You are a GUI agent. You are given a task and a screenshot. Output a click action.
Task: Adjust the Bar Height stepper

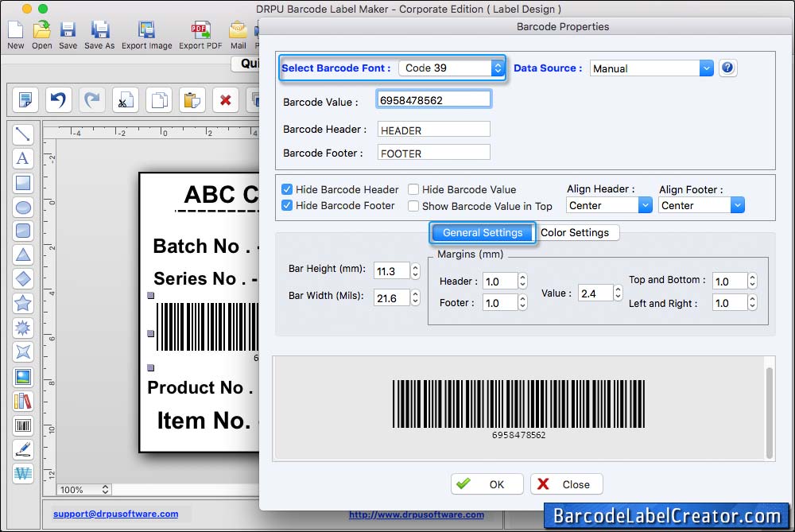(415, 271)
